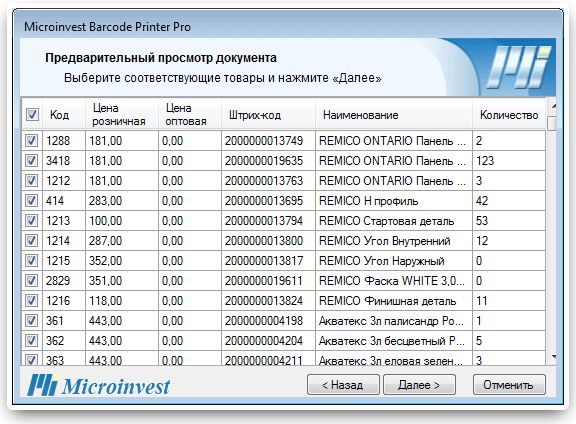This screenshot has height=424, width=576.
Task: Click code cell 414
Action: click(x=64, y=201)
